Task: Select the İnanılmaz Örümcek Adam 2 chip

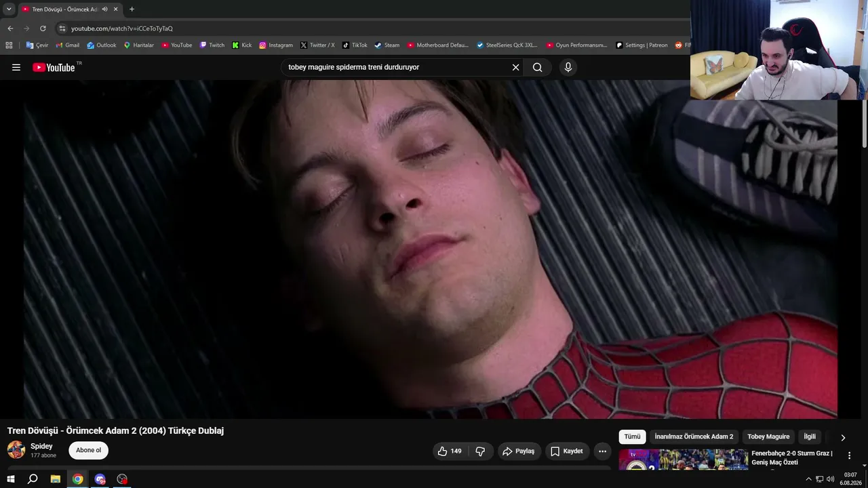Action: click(x=694, y=436)
